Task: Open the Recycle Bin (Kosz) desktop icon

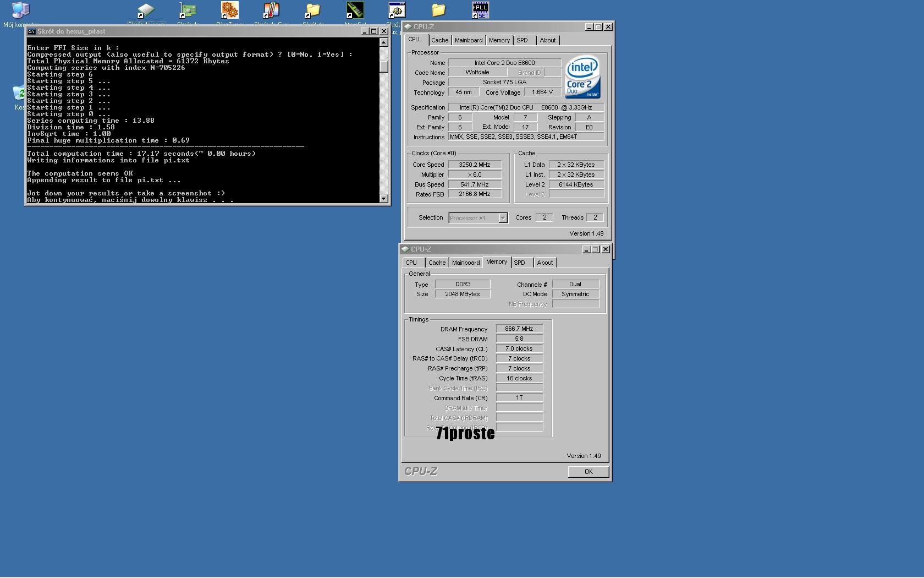Action: (19, 92)
